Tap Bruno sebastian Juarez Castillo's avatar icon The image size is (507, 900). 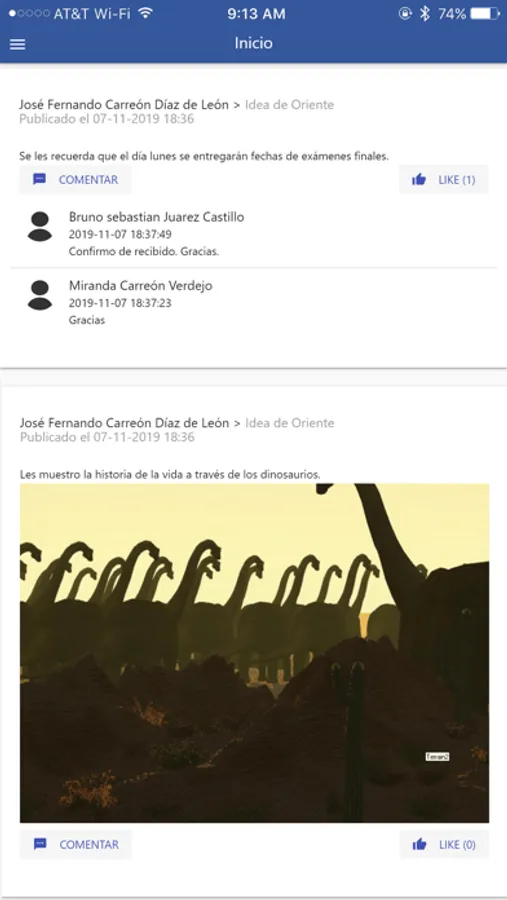(40, 226)
